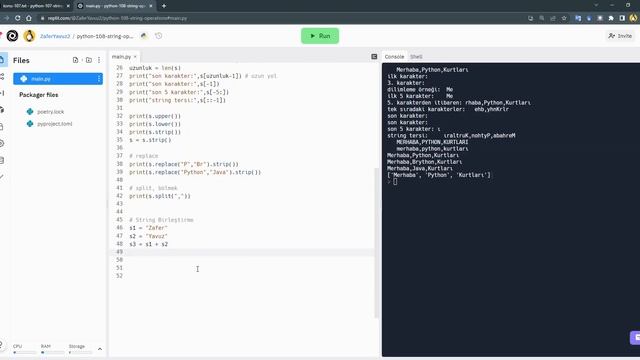The width and height of the screenshot is (640, 360).
Task: Open Files panel three-dot menu
Action: (x=99, y=60)
